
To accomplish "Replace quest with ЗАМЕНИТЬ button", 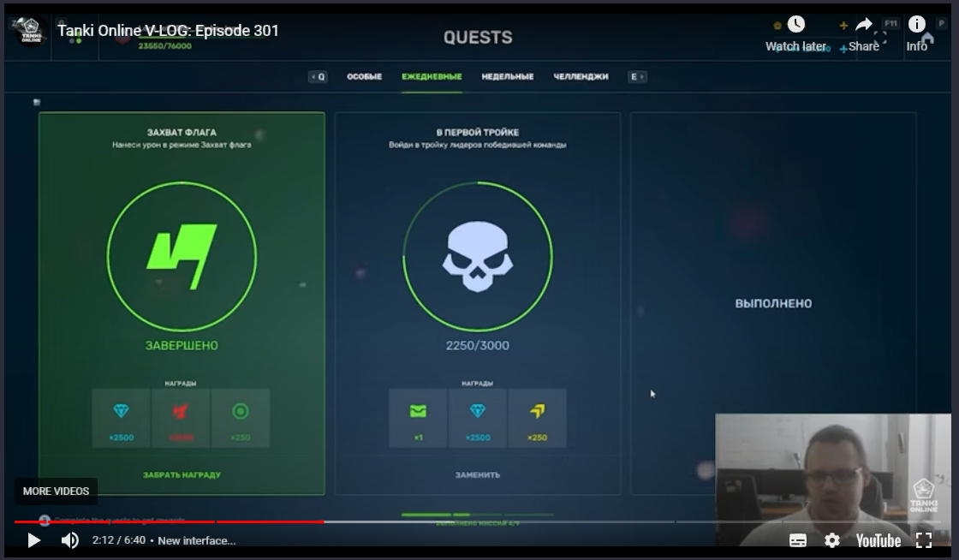I will tap(478, 475).
